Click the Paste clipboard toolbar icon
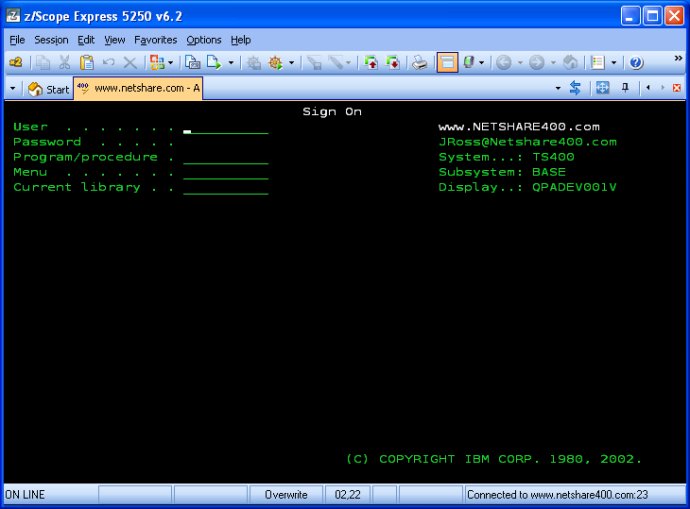Viewport: 690px width, 509px height. [87, 63]
